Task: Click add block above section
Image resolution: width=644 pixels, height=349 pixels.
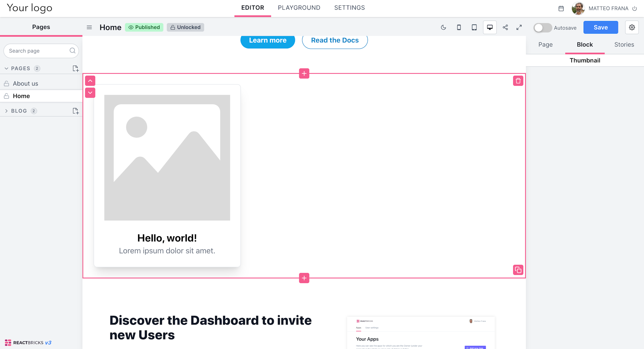Action: coord(304,74)
